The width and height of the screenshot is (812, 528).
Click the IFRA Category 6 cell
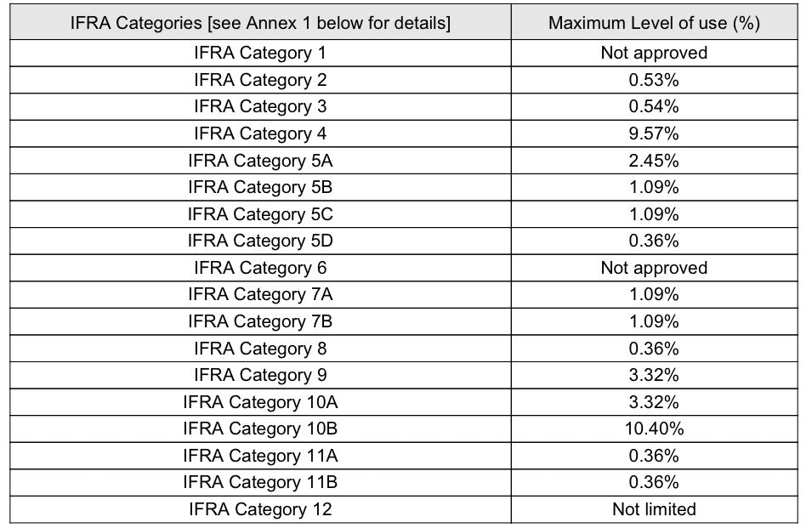260,268
